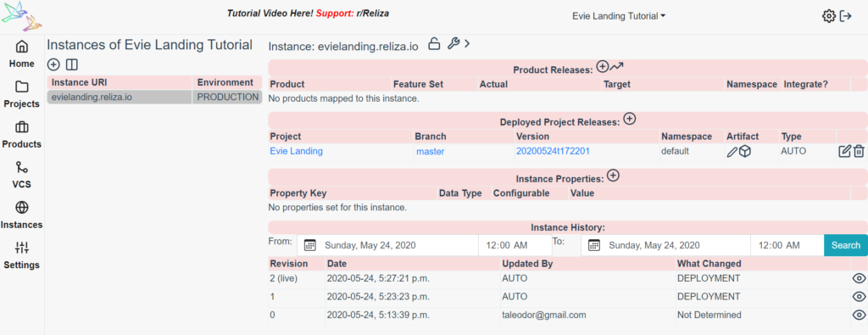Viewport: 868px width, 335px height.
Task: Open Evie Landing Tutorial organization dropdown
Action: (618, 16)
